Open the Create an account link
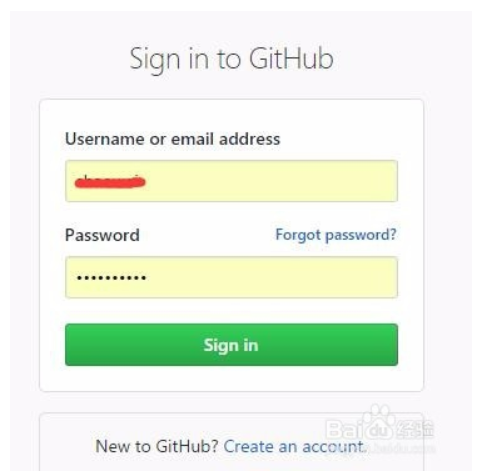The height and width of the screenshot is (476, 484). click(294, 446)
